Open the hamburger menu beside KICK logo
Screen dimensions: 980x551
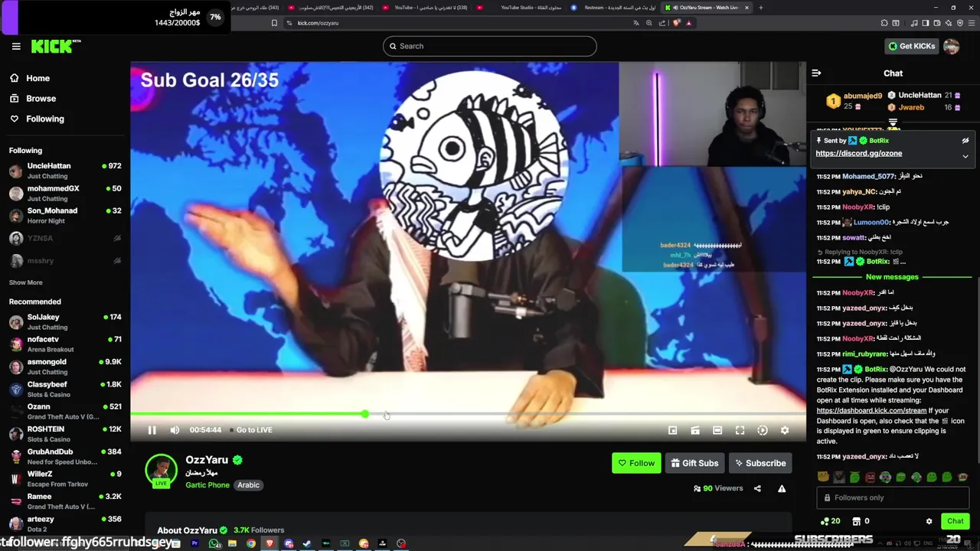16,47
